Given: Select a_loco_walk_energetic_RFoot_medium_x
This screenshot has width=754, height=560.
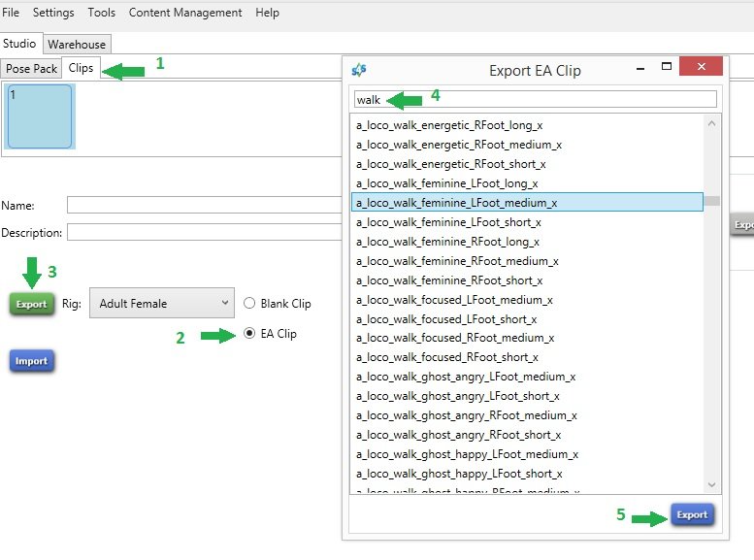Looking at the screenshot, I should pos(527,145).
